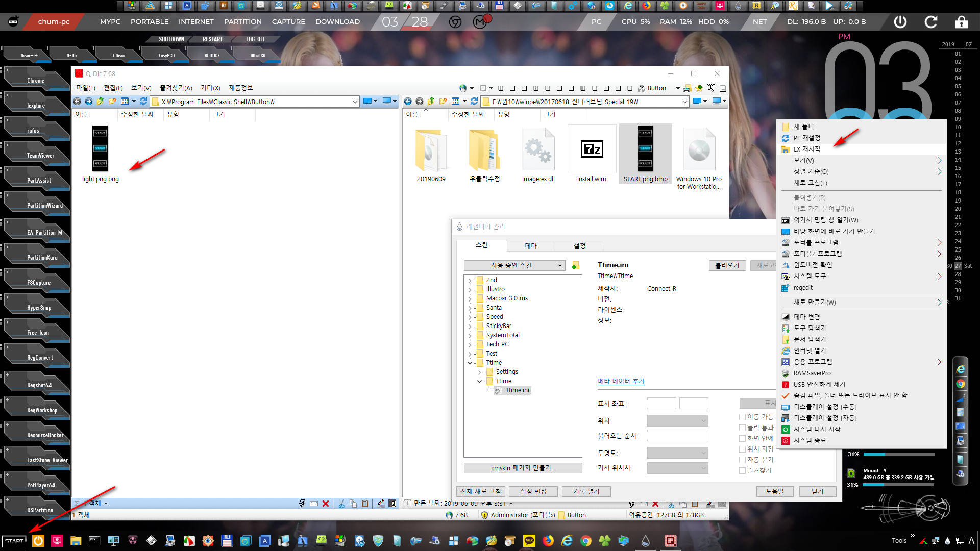
Task: Click the forward arrow in right Q-Dir pane
Action: point(420,102)
